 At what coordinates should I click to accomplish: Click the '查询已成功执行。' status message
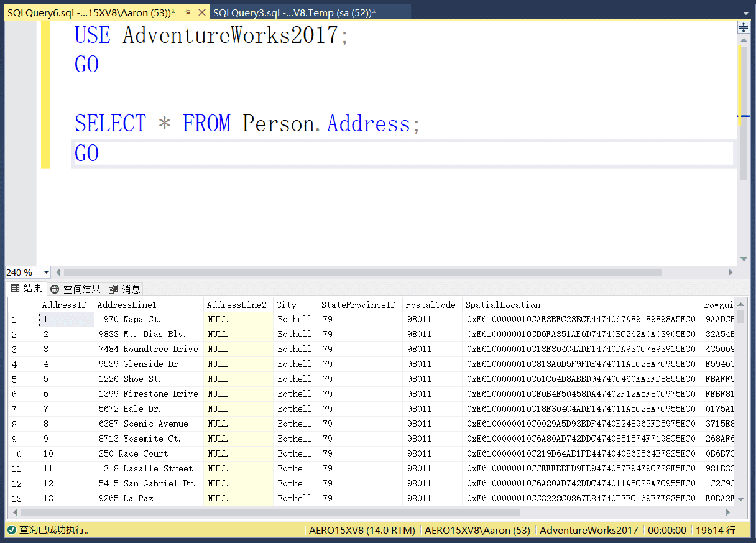coord(55,530)
